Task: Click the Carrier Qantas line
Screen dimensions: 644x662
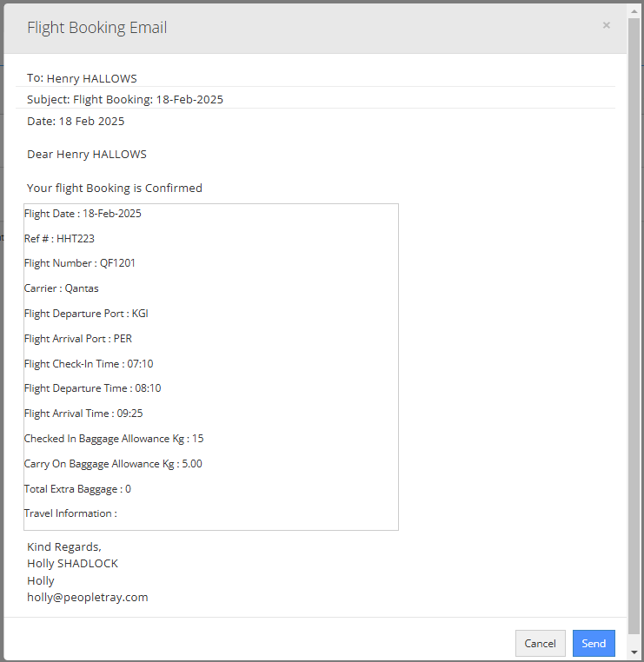Action: click(x=61, y=288)
